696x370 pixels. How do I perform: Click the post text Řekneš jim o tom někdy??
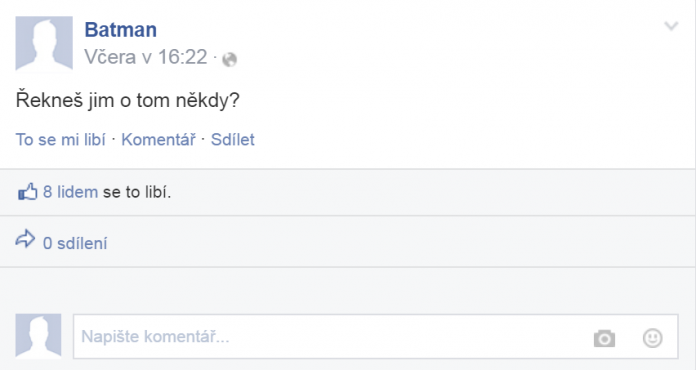pyautogui.click(x=127, y=100)
